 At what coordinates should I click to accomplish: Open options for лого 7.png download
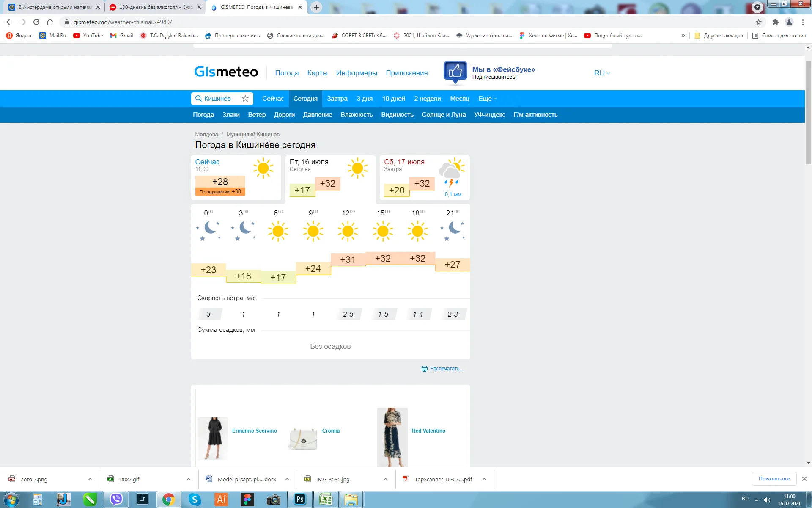click(89, 479)
